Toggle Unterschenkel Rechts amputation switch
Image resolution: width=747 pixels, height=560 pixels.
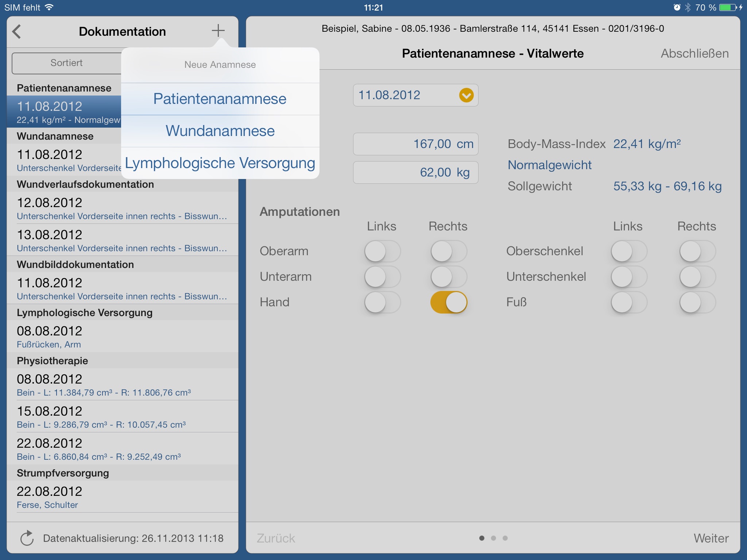click(x=697, y=277)
